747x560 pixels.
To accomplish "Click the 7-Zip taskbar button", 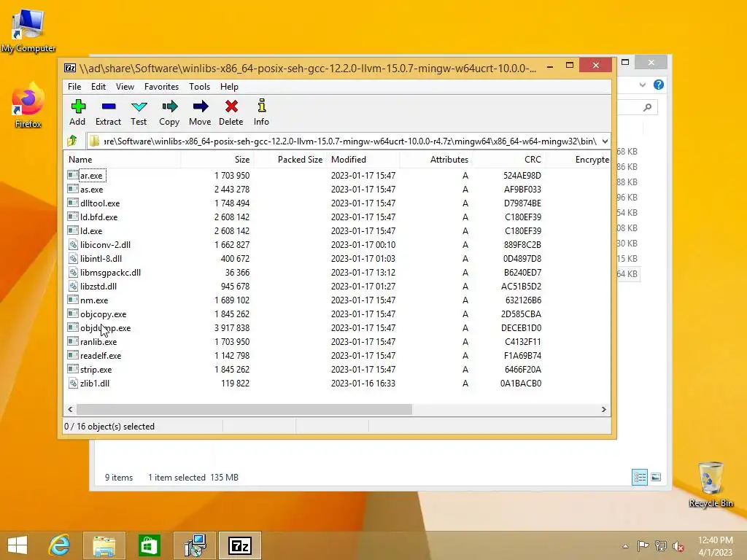I will coord(239,545).
